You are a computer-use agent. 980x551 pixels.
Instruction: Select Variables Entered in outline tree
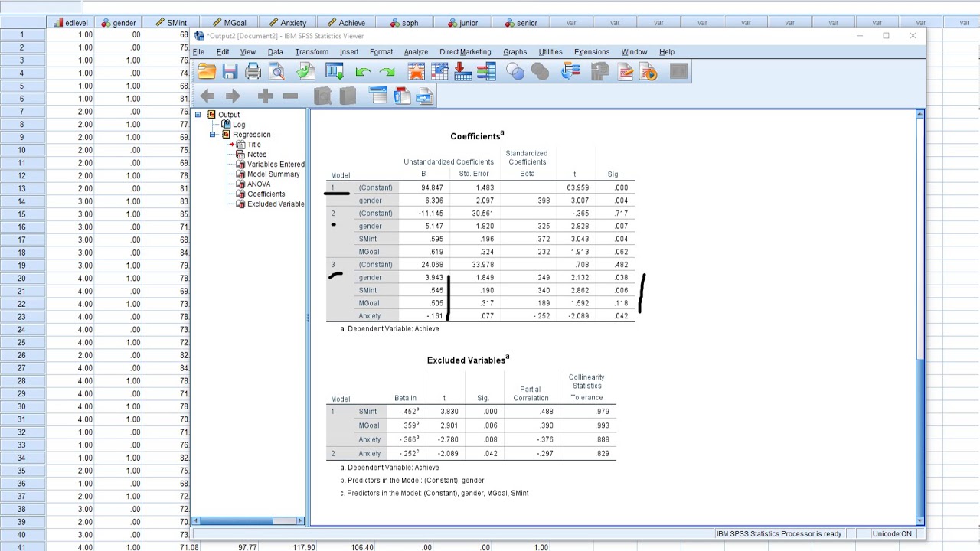point(276,165)
